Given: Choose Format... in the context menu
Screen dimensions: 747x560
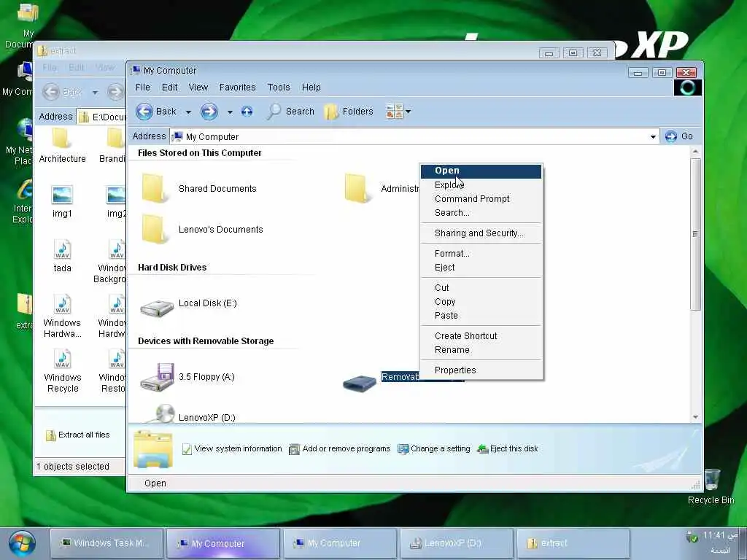Looking at the screenshot, I should tap(481, 253).
